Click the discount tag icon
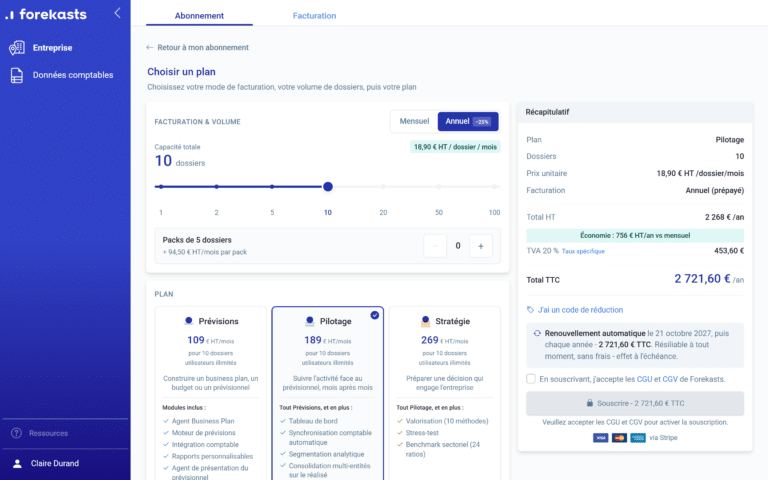This screenshot has height=480, width=768. pos(530,310)
